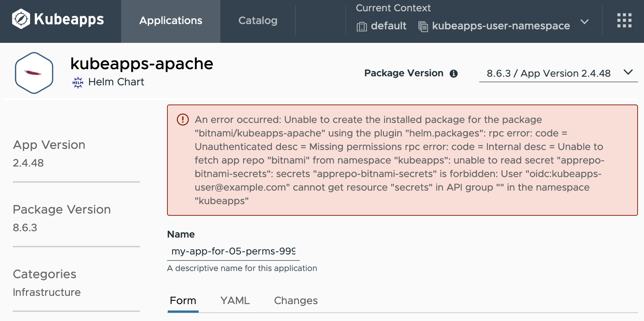Click the Helm chart icon
This screenshot has width=644, height=321.
78,82
